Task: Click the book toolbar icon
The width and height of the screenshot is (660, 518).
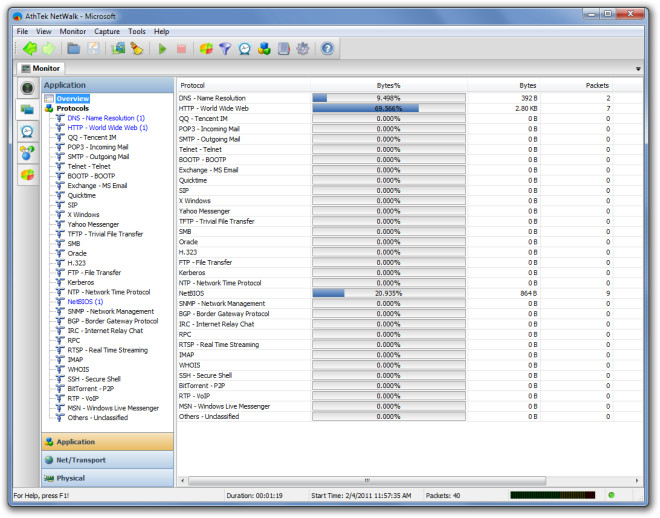Action: tap(284, 49)
